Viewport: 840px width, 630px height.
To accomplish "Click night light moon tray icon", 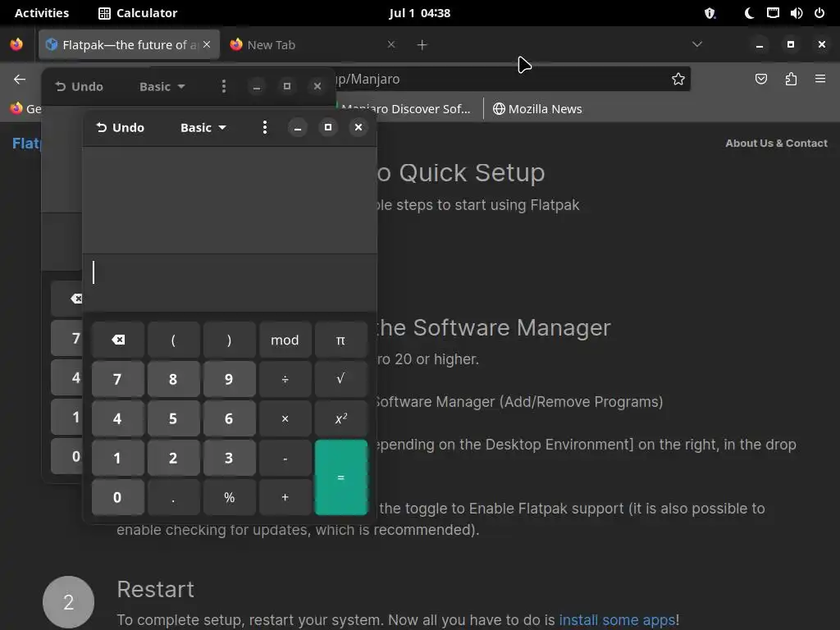I will point(750,13).
